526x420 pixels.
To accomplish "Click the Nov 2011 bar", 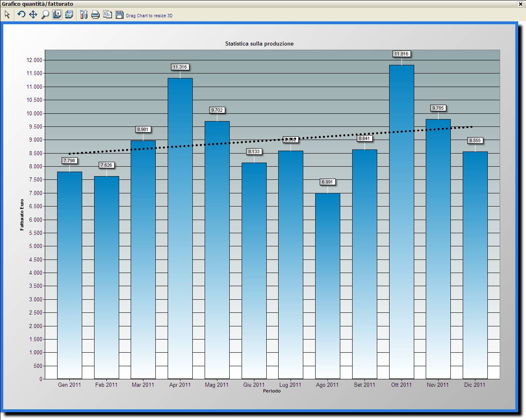I will (x=438, y=249).
